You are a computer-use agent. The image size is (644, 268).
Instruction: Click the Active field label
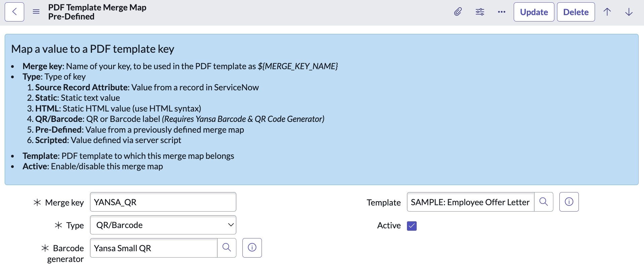(389, 225)
